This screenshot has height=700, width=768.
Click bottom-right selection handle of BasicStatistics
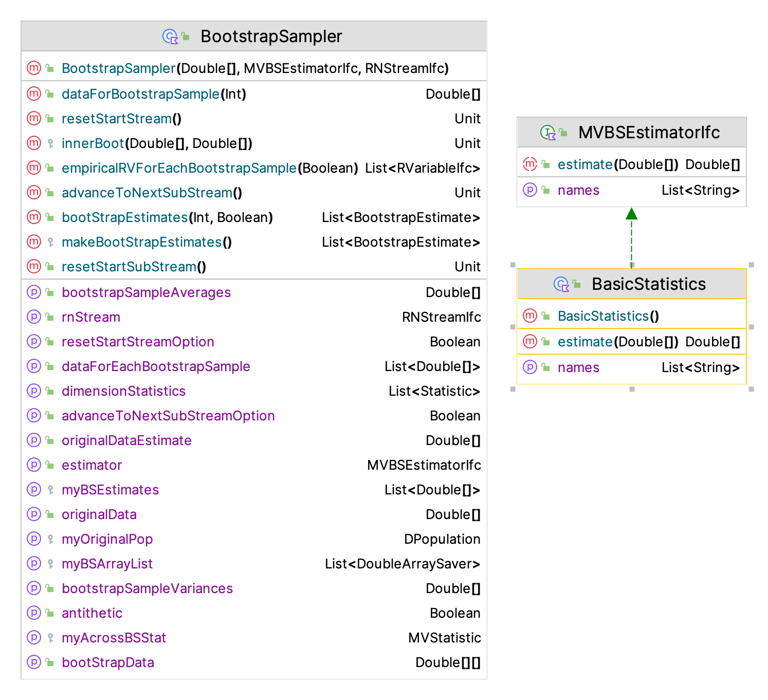pos(751,389)
